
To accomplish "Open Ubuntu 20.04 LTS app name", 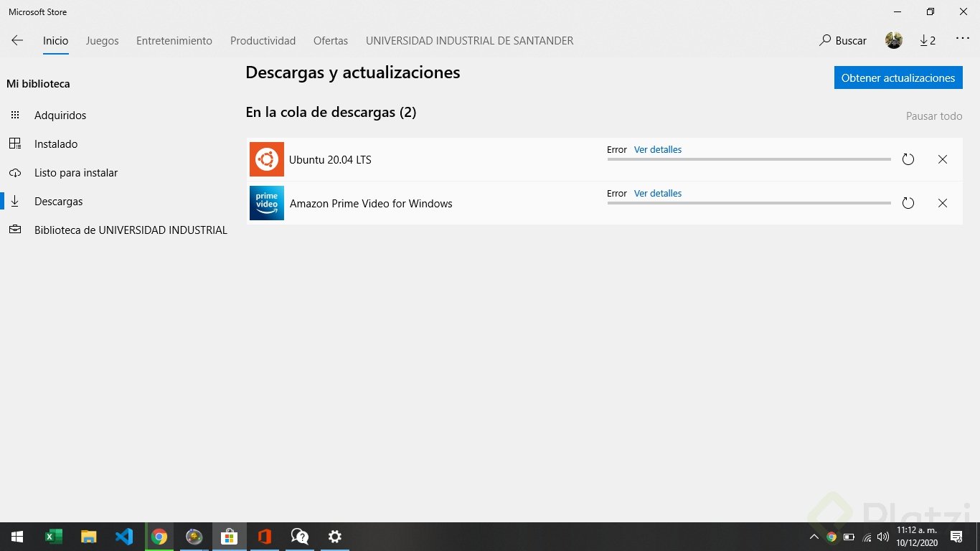I will pyautogui.click(x=330, y=160).
